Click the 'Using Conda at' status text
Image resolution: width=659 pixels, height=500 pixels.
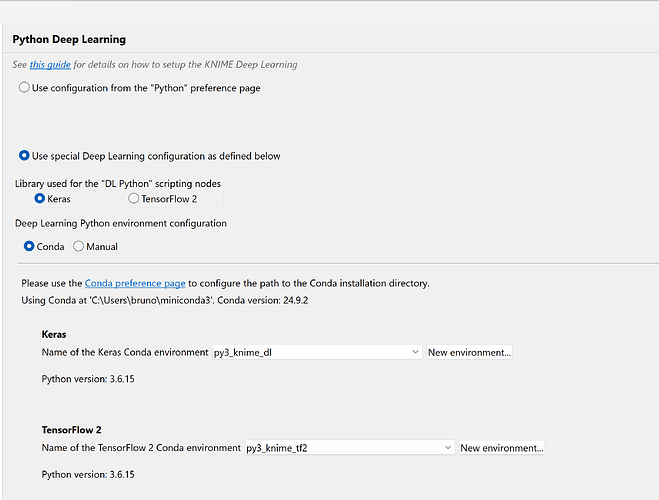pyautogui.click(x=165, y=300)
